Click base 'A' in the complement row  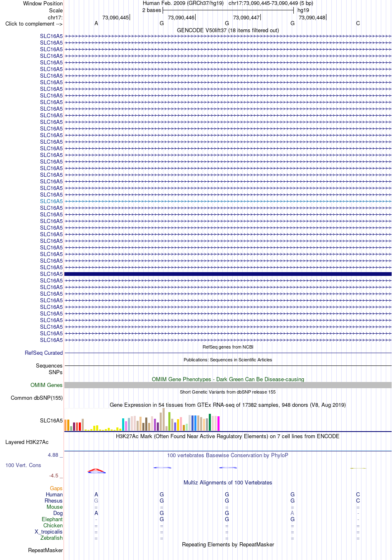[96, 24]
